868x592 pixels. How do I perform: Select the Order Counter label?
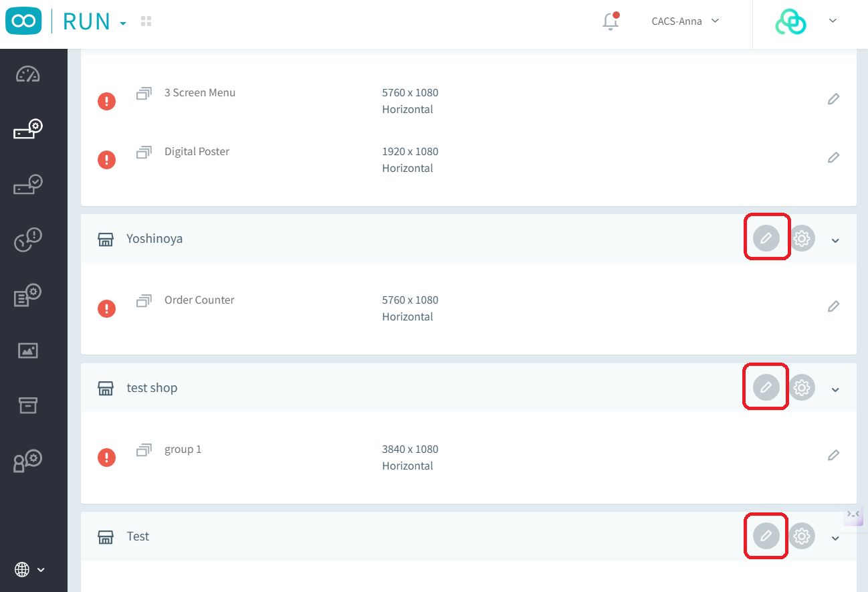point(199,300)
